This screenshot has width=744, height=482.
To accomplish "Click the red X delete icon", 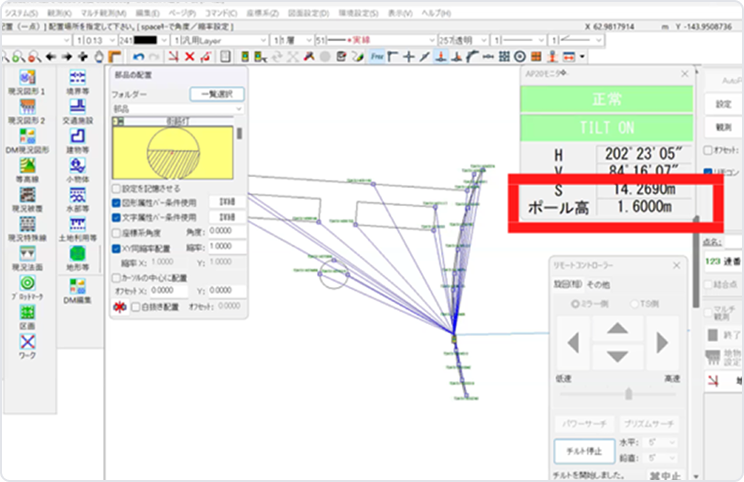I will pyautogui.click(x=189, y=57).
